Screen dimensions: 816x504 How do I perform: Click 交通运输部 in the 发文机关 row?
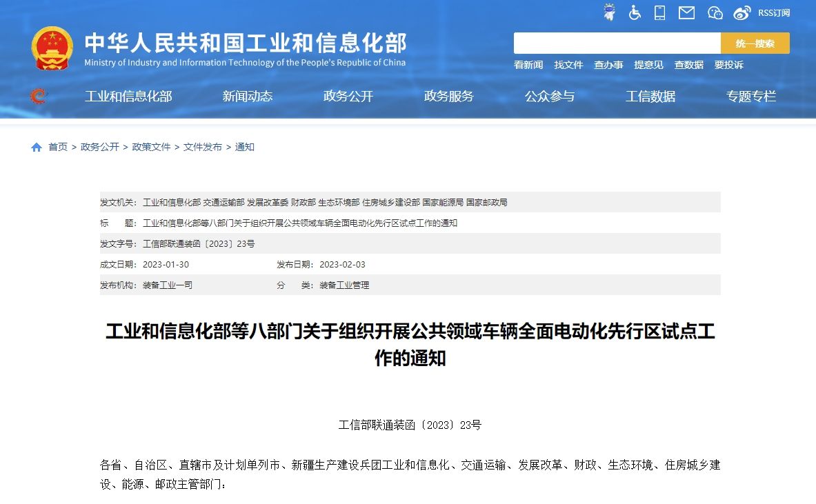223,202
